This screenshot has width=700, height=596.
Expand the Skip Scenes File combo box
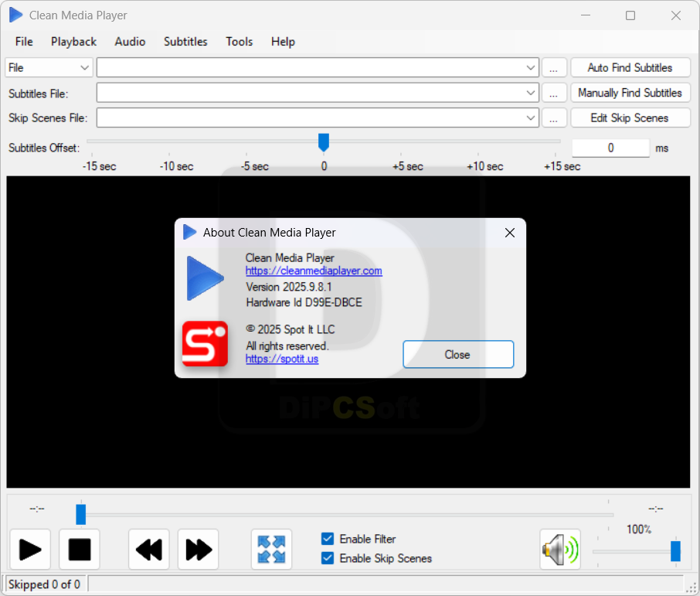pos(530,118)
